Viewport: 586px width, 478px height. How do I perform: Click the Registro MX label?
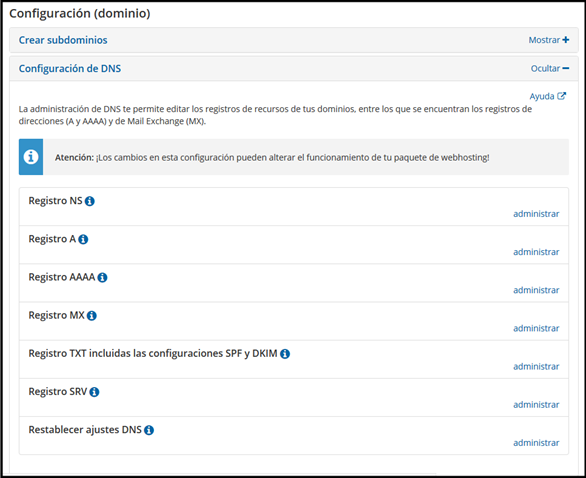click(56, 315)
